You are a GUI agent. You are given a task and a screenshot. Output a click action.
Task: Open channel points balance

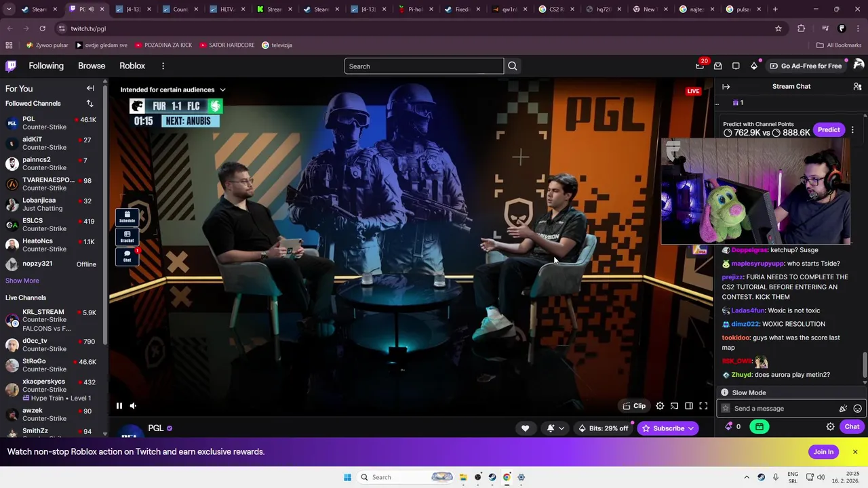[x=732, y=426]
